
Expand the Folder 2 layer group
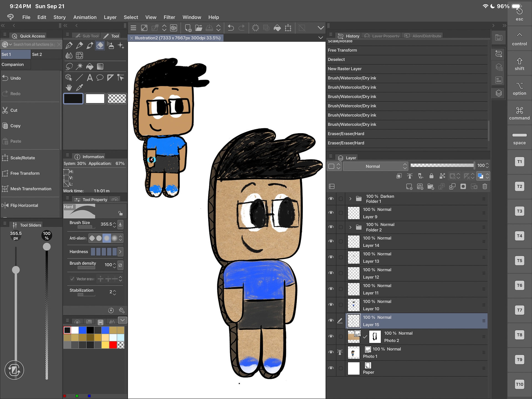point(350,227)
